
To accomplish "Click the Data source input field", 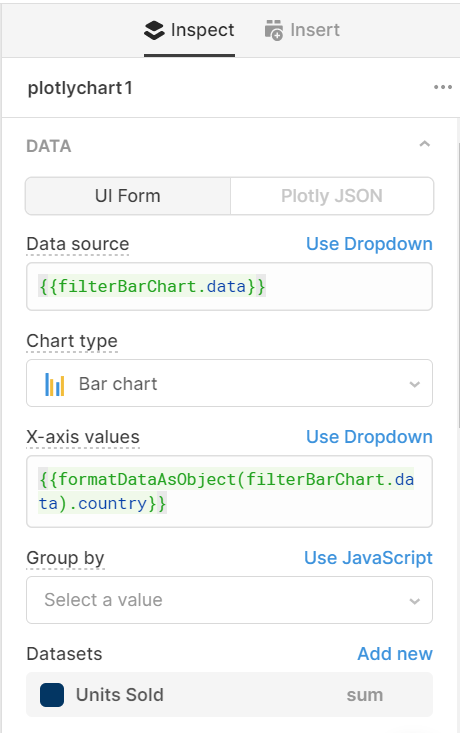I will coord(229,287).
